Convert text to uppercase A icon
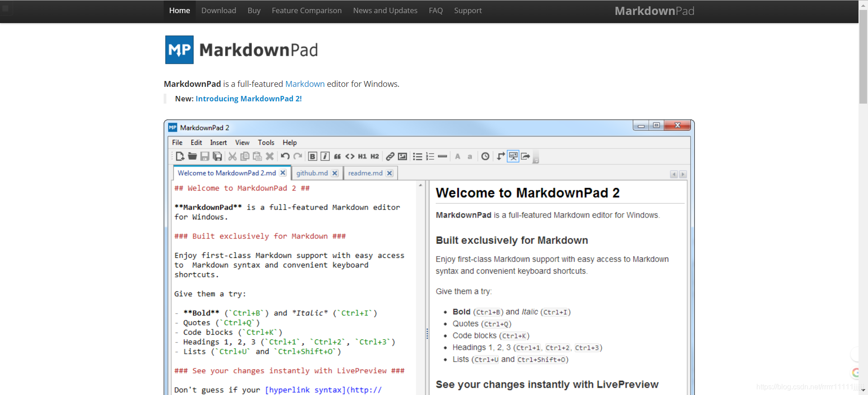 (458, 157)
